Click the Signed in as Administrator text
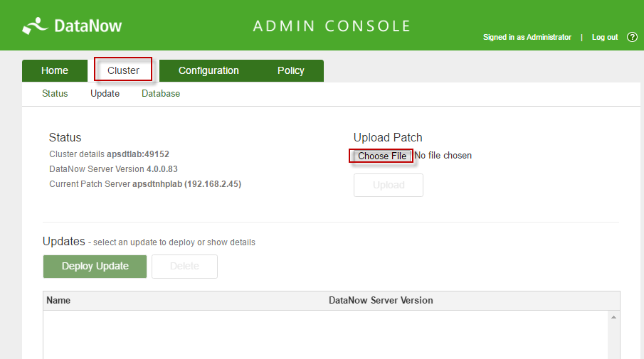 pos(527,37)
